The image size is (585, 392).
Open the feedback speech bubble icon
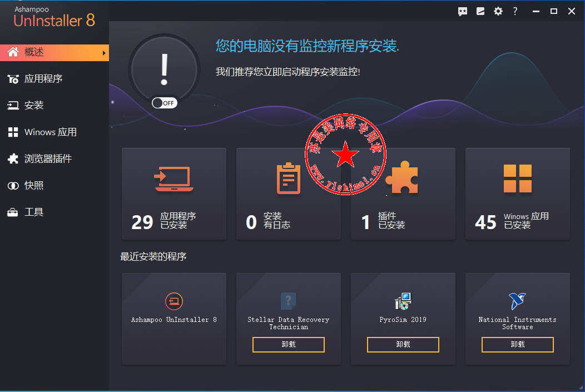[463, 12]
